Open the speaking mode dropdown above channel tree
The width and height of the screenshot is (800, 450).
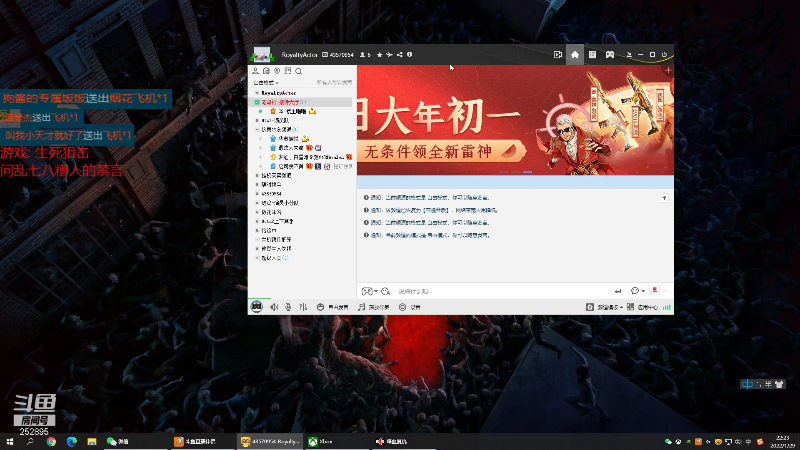coord(266,83)
